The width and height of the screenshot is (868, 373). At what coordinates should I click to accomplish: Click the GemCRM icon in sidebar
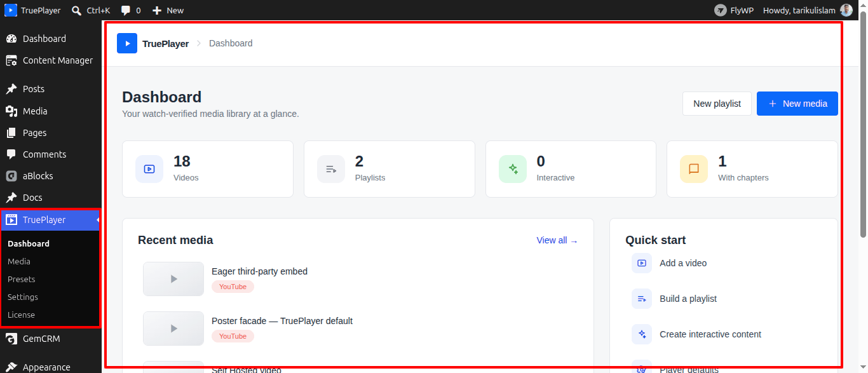tap(11, 339)
